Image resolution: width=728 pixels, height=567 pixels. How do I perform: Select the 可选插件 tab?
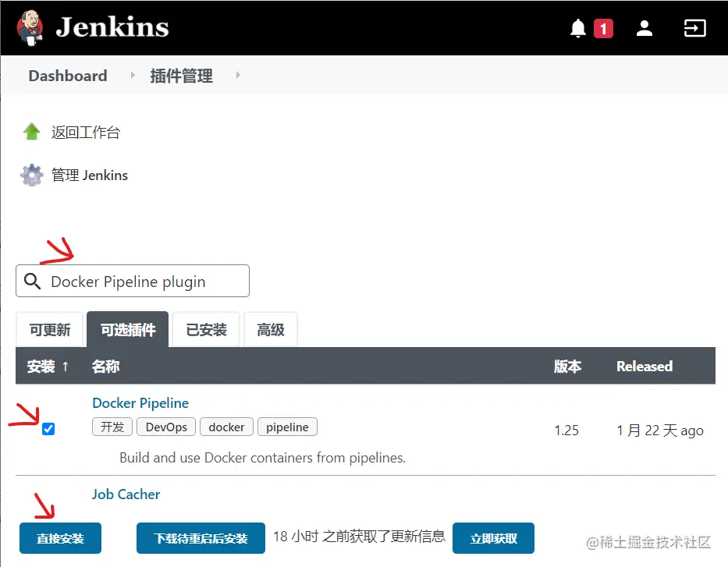coord(128,329)
